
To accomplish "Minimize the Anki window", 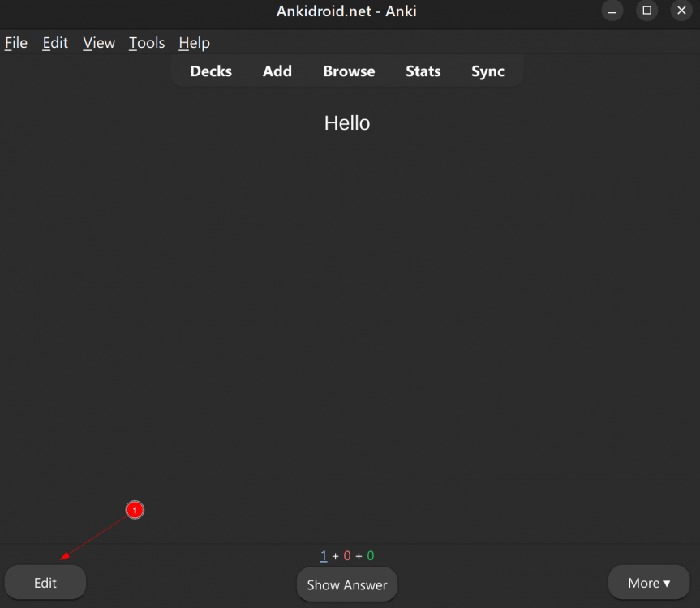I will coord(612,11).
